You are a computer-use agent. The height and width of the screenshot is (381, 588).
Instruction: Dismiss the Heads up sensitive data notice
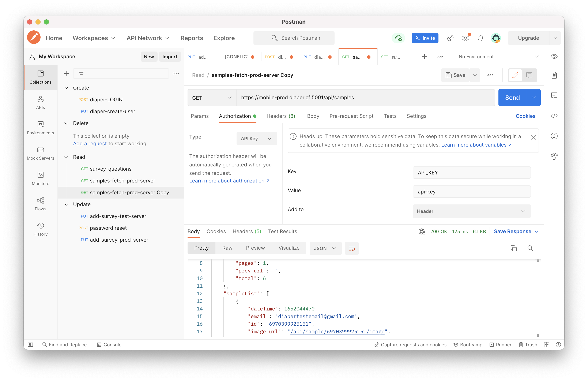(x=533, y=137)
